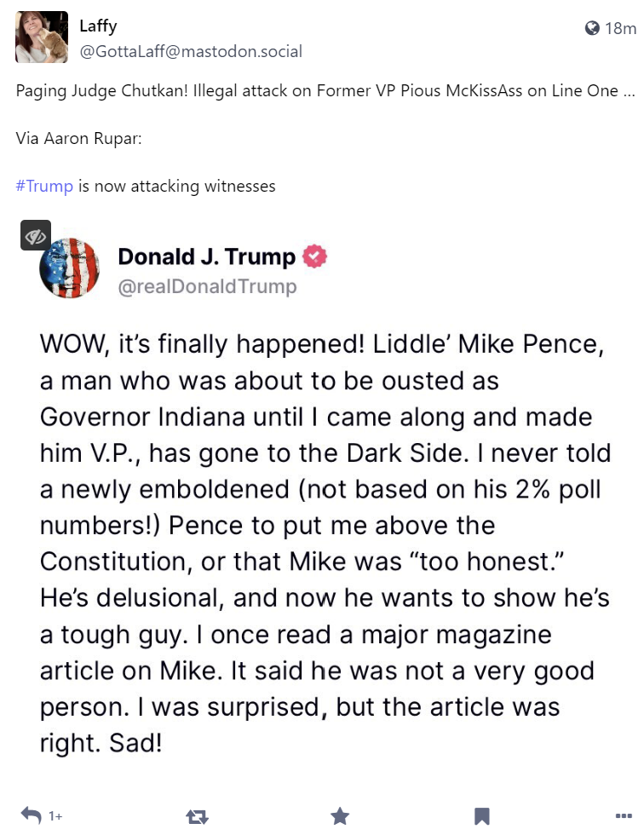Image resolution: width=644 pixels, height=835 pixels.
Task: Click the red verified badge beside Trump's name
Action: tap(315, 256)
